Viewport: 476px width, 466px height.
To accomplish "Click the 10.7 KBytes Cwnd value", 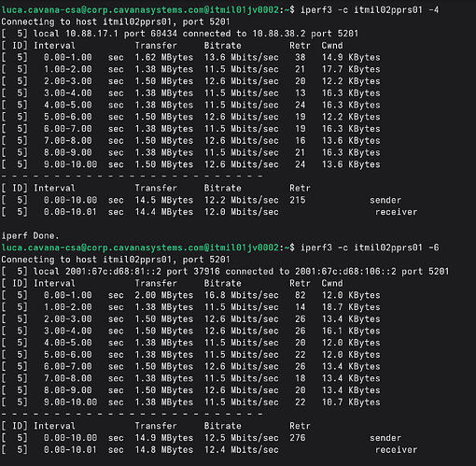I will pos(351,402).
